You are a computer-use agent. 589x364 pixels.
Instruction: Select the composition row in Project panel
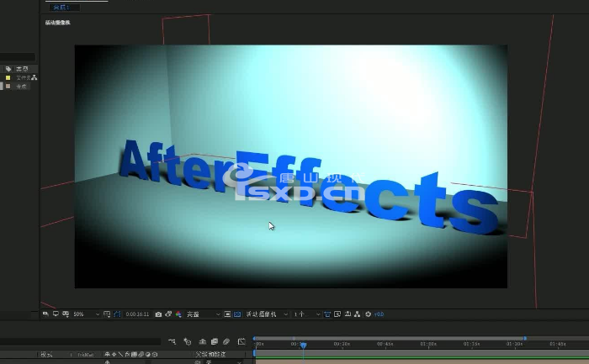coord(15,87)
